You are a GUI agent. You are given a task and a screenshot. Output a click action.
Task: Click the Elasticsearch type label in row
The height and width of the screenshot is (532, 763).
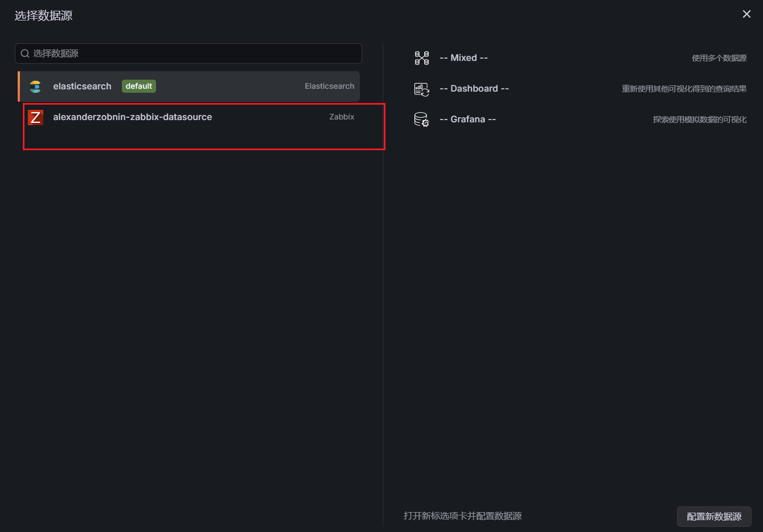329,86
